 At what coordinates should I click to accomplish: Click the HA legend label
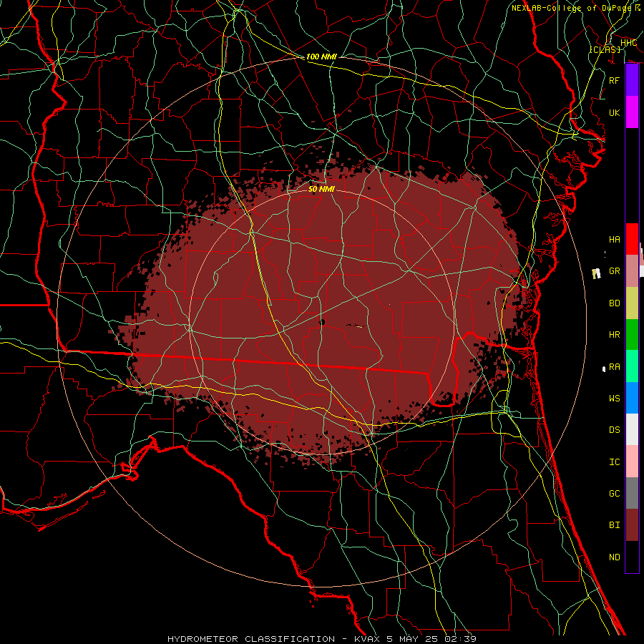(x=614, y=239)
